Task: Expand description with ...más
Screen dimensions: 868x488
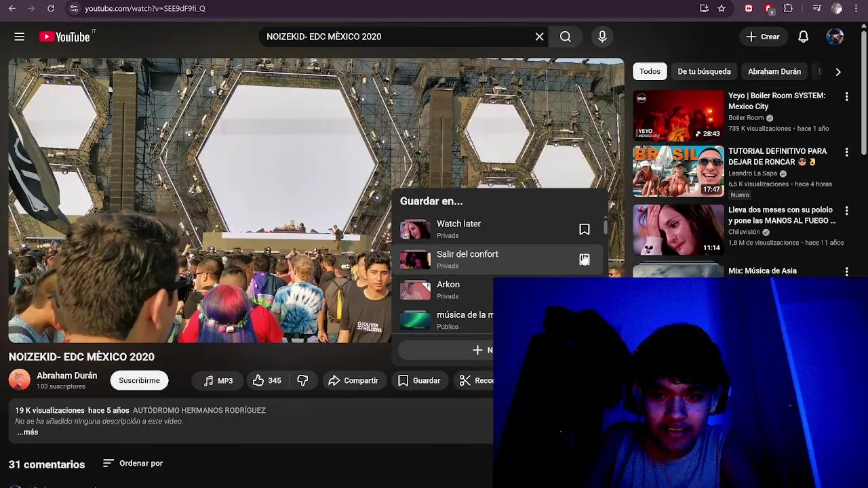Action: tap(27, 432)
